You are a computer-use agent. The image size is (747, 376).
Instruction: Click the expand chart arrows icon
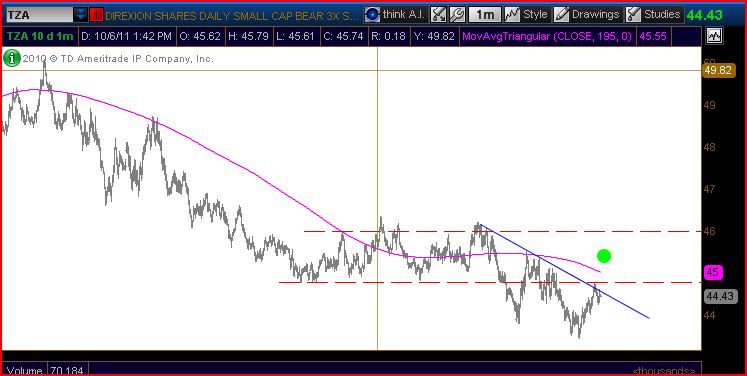click(438, 15)
